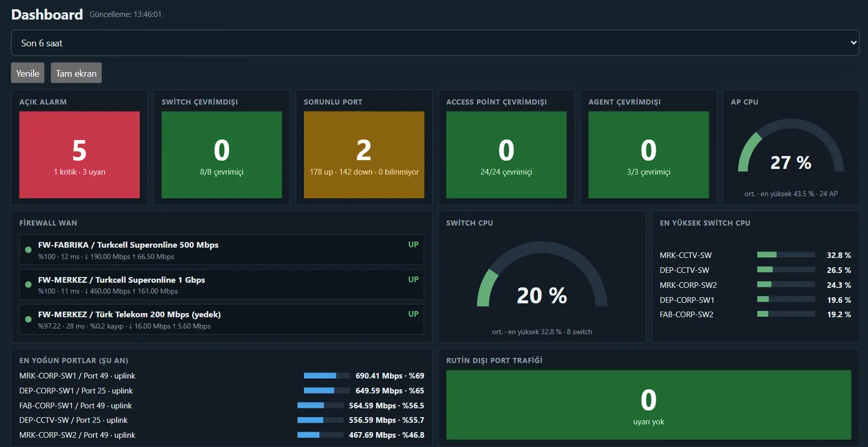This screenshot has width=868, height=447.
Task: Open the green Rutin Dışı Port Trafiği tile showing 0
Action: pyautogui.click(x=649, y=405)
